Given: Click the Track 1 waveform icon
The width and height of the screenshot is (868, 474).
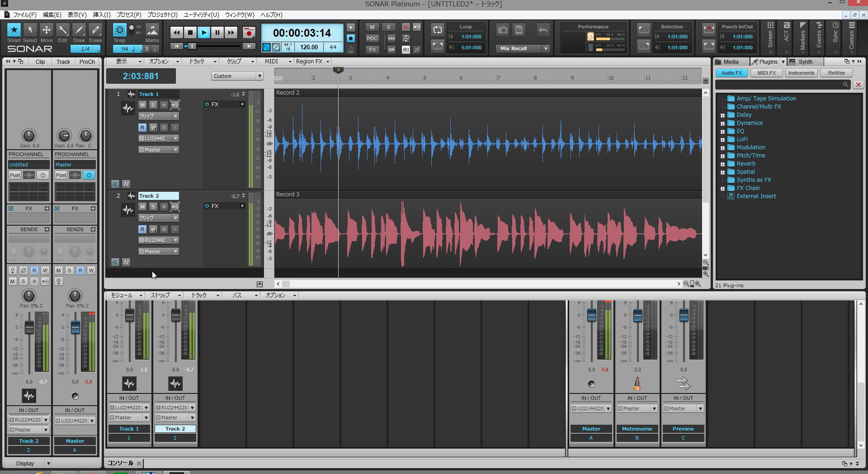Looking at the screenshot, I should [x=128, y=108].
